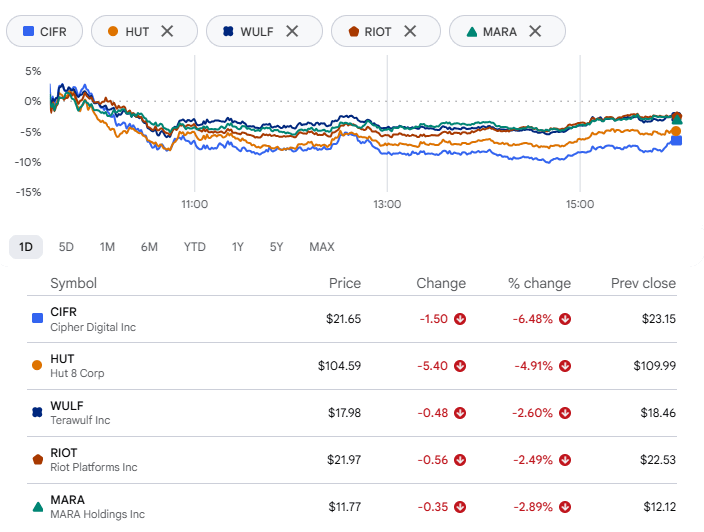
Task: Click the Price column header
Action: [x=345, y=283]
